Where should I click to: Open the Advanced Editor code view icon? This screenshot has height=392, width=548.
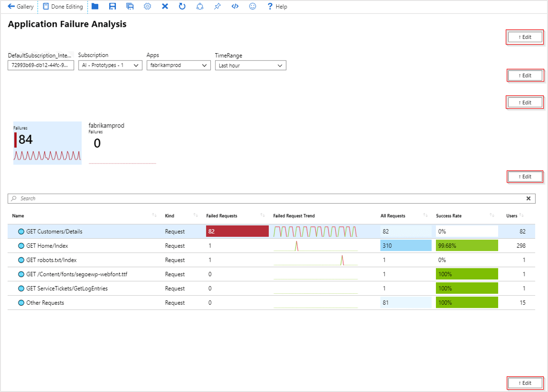click(x=235, y=6)
